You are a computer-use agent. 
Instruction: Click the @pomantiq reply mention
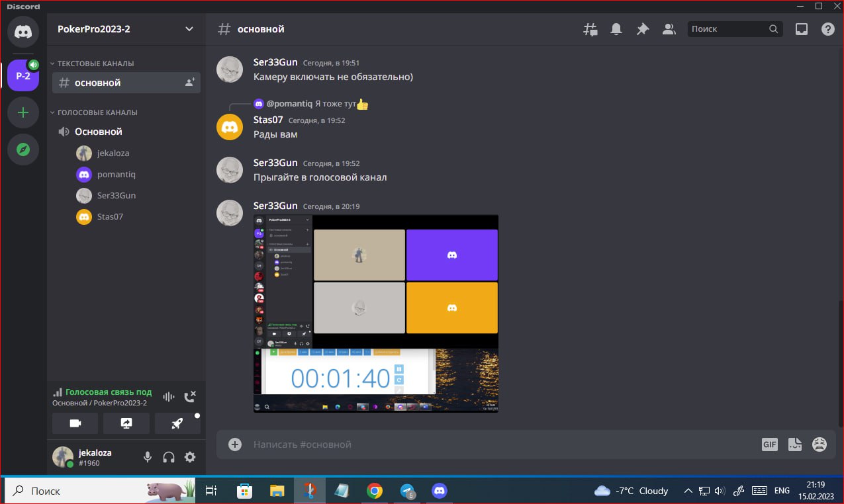tap(289, 104)
